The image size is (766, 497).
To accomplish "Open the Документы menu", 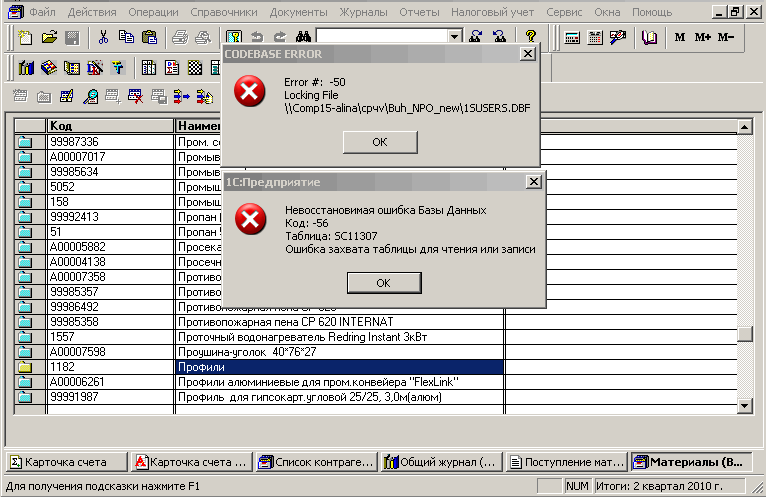I will pos(298,12).
